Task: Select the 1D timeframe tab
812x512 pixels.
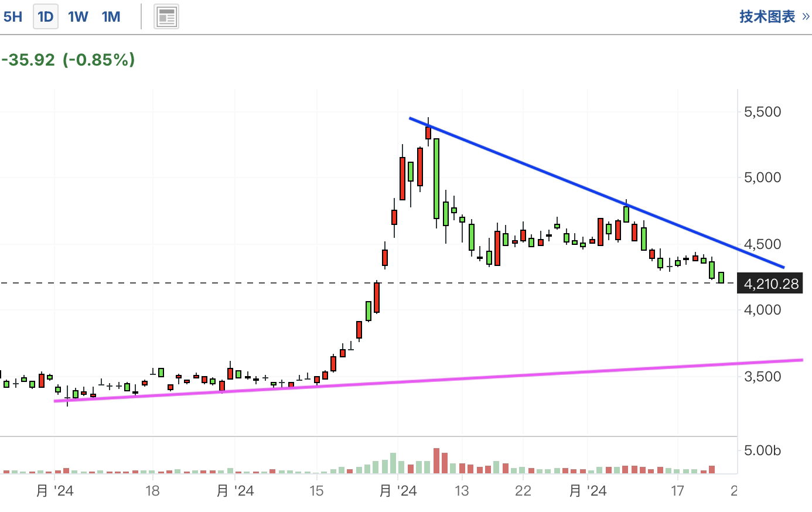Action: click(x=46, y=16)
